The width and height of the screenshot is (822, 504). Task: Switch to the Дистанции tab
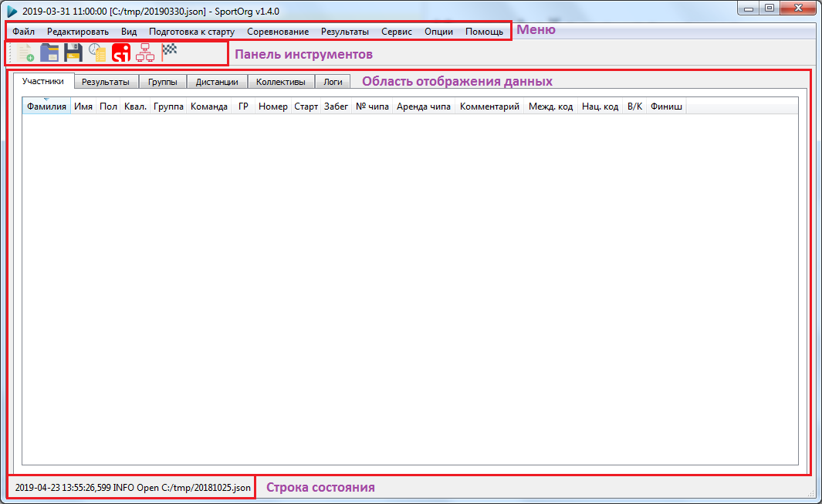(217, 82)
